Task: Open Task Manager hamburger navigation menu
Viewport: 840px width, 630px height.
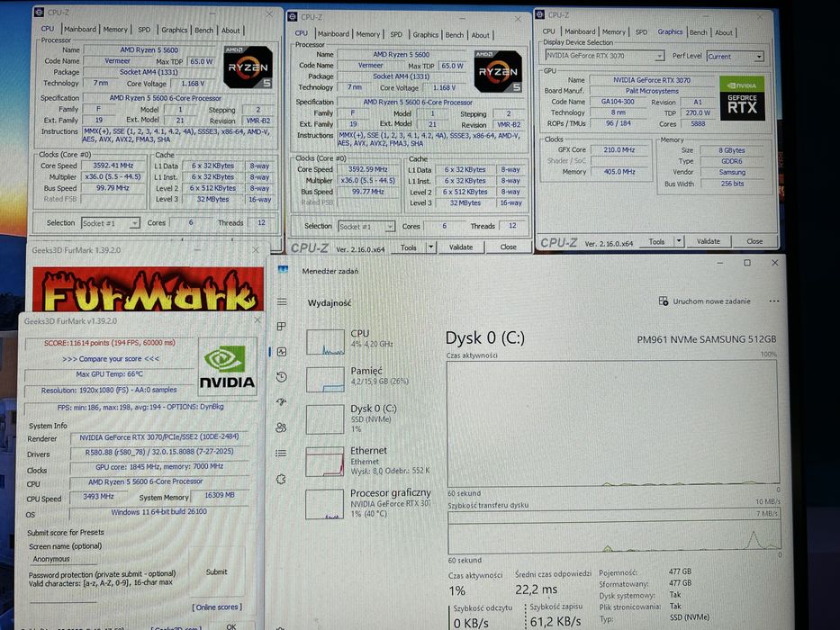Action: (282, 302)
